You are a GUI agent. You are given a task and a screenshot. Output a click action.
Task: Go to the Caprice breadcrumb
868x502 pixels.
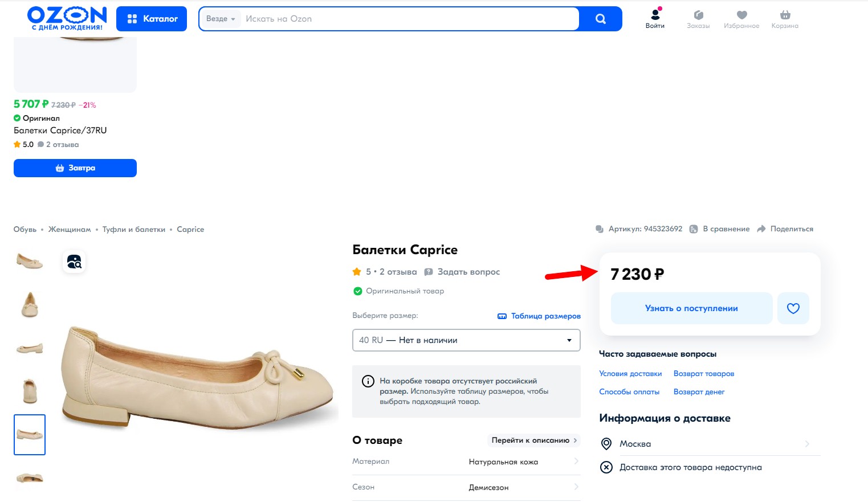click(190, 230)
